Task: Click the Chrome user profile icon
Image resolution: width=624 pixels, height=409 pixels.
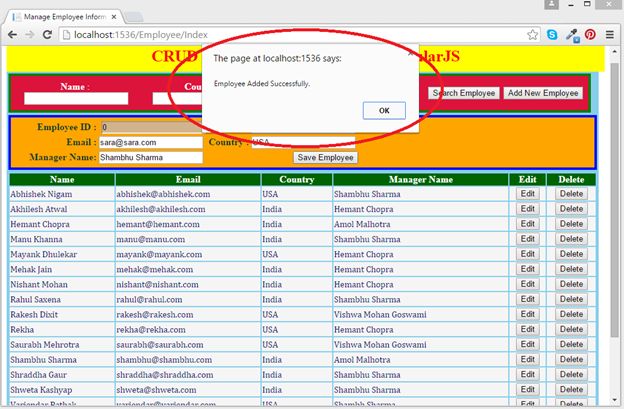Action: (x=552, y=4)
